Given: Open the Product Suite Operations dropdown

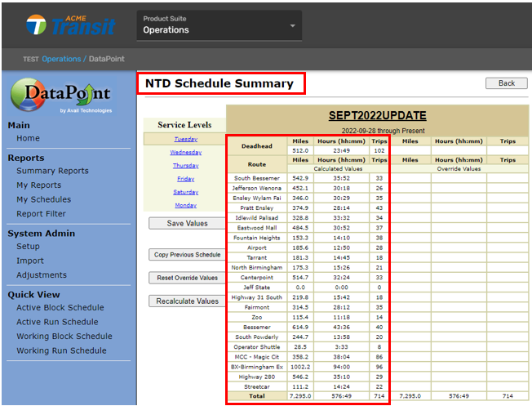Looking at the screenshot, I should (x=219, y=26).
